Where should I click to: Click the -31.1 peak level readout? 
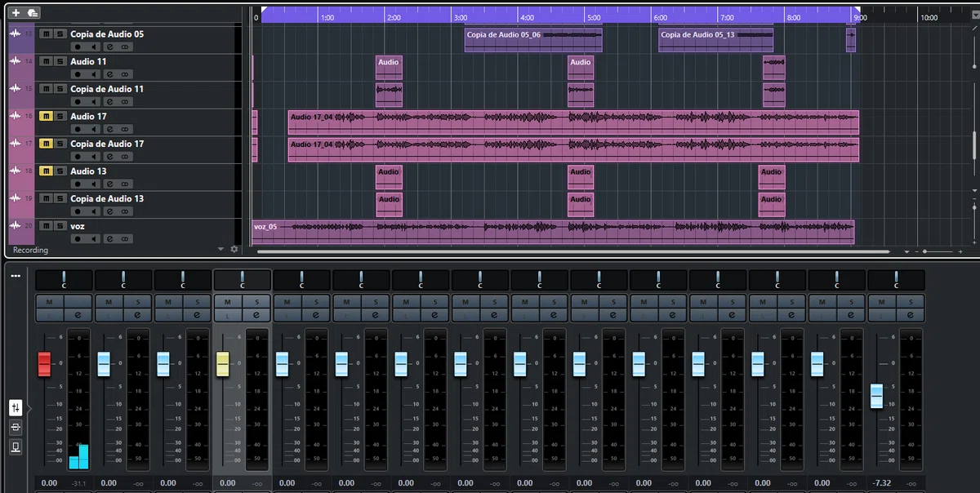point(79,483)
